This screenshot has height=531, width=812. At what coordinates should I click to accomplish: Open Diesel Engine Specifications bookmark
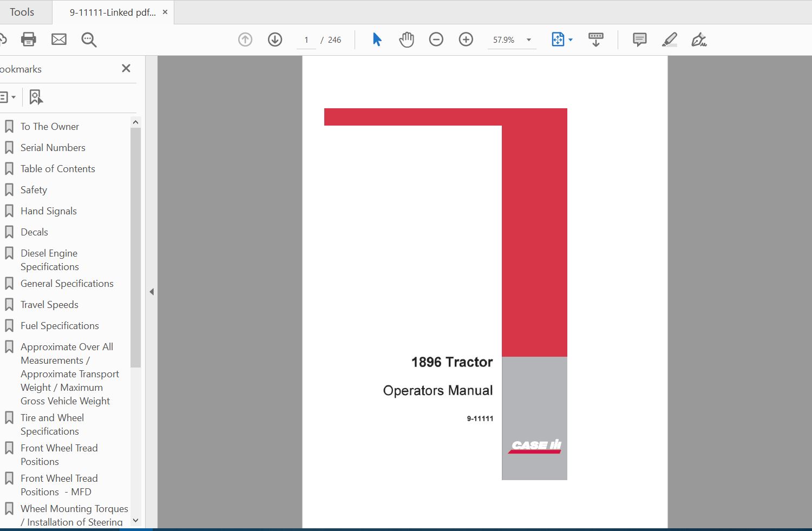pyautogui.click(x=50, y=260)
